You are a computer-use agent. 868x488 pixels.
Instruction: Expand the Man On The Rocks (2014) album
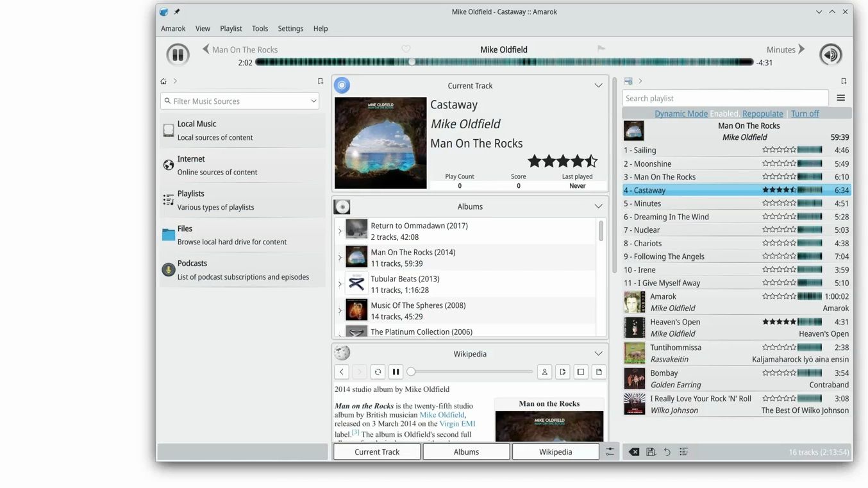pyautogui.click(x=340, y=258)
